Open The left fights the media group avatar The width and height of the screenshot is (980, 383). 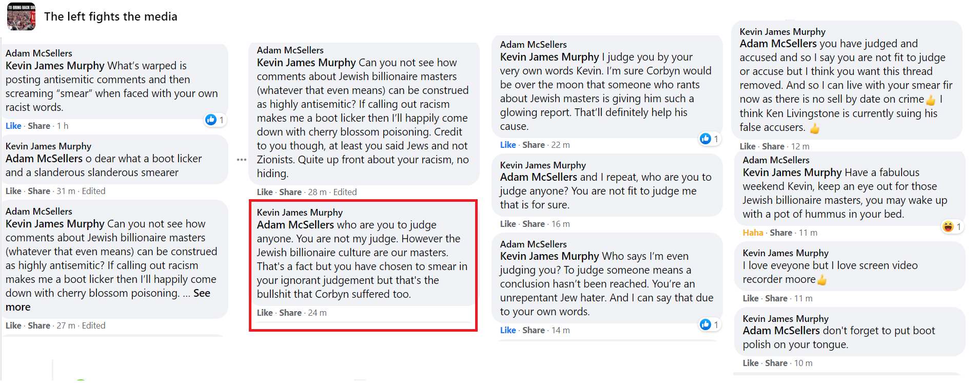pyautogui.click(x=21, y=16)
